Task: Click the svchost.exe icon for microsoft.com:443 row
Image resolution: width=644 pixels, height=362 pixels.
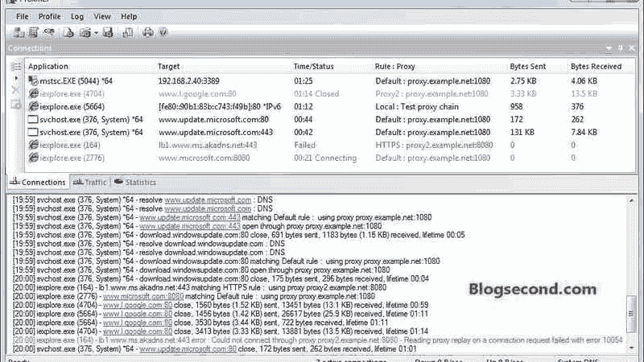Action: (x=33, y=132)
